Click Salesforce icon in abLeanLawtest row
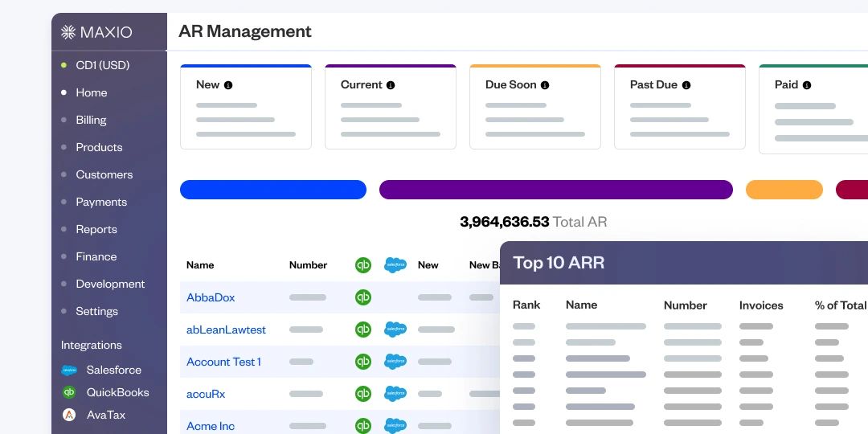The image size is (868, 434). pos(395,330)
